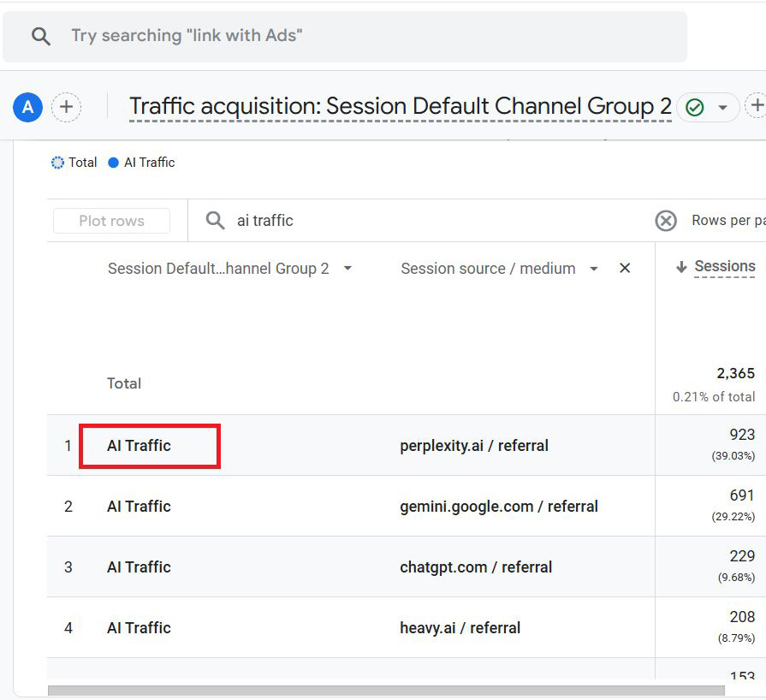The image size is (766, 700).
Task: Click the magnifier icon inside the table search field
Action: [214, 220]
